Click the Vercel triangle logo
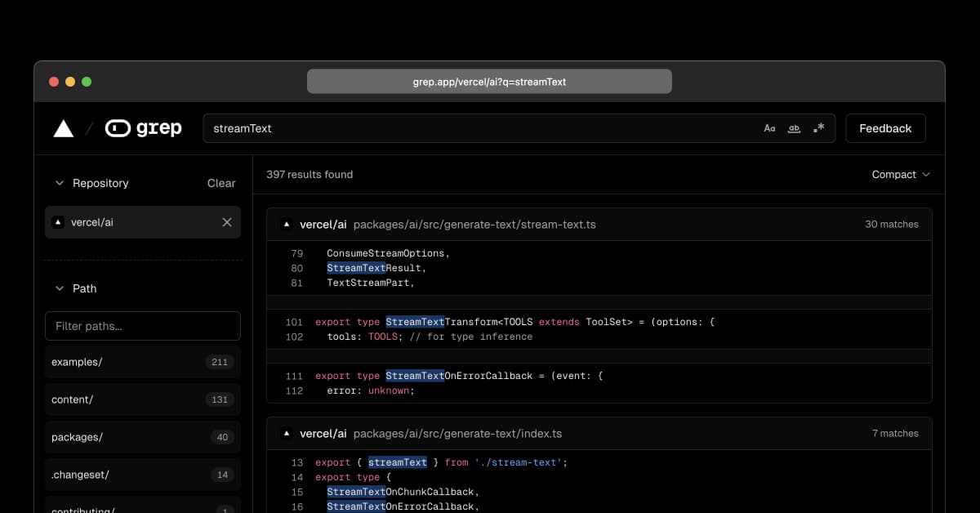This screenshot has width=980, height=513. [63, 128]
